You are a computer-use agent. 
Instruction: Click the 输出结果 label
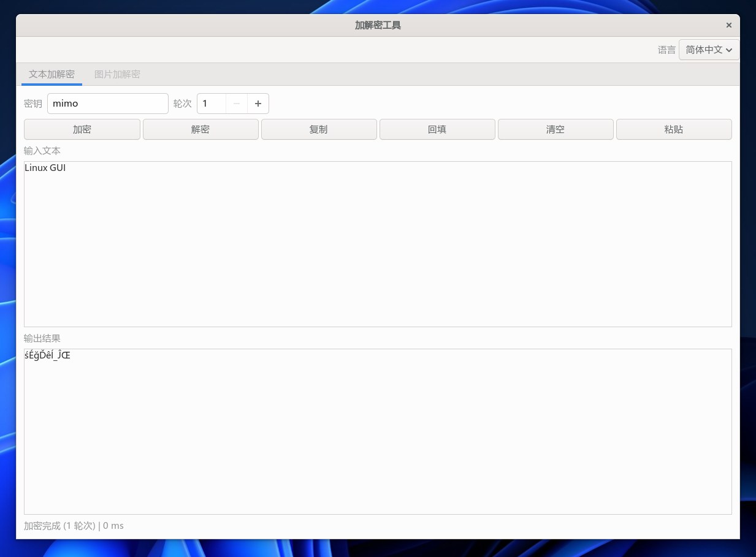click(x=42, y=338)
